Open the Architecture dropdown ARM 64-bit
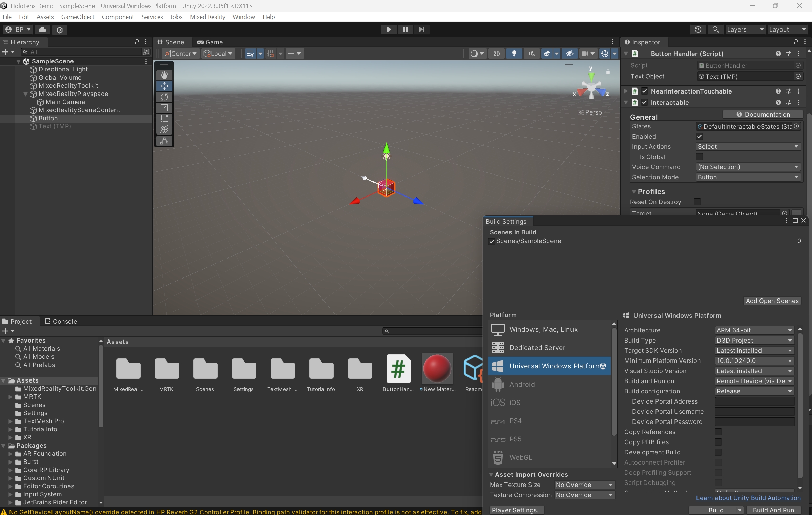 (x=754, y=330)
